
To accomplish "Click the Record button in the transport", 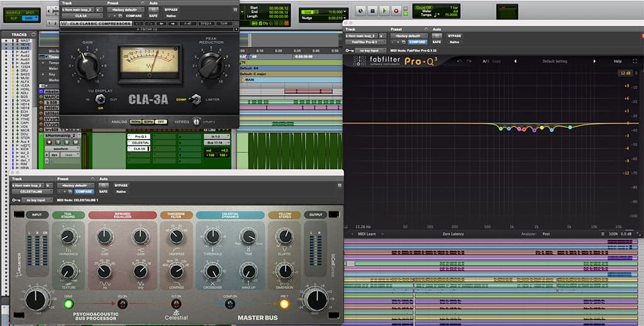I will point(396,11).
